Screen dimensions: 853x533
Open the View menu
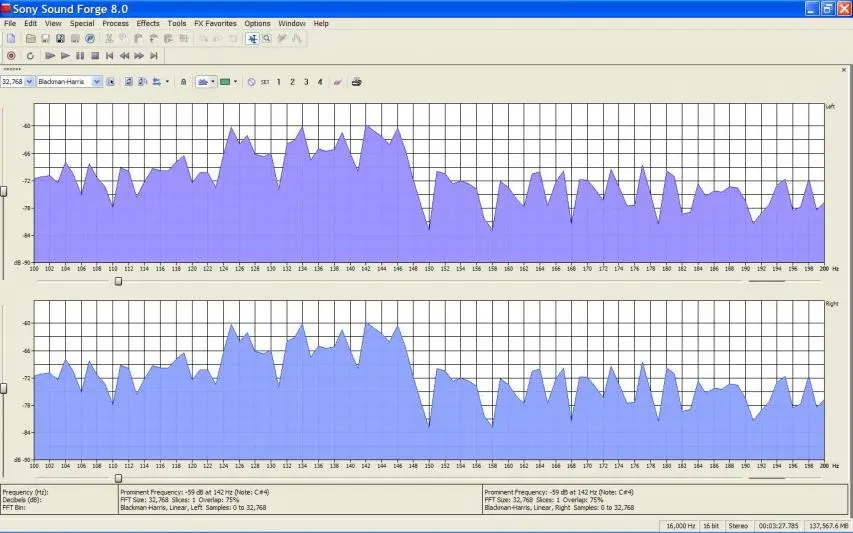click(53, 23)
